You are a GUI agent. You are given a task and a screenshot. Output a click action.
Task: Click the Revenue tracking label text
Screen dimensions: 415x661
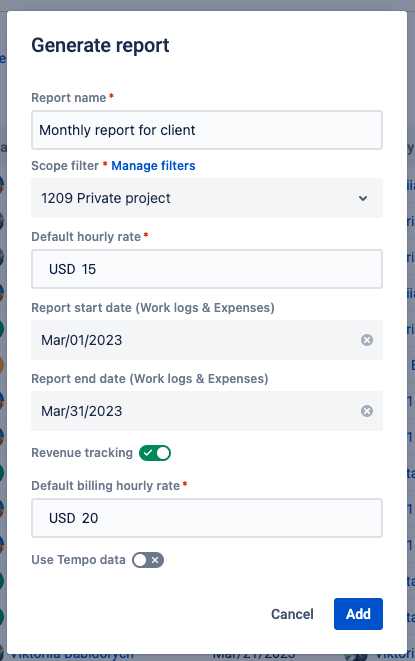point(82,453)
